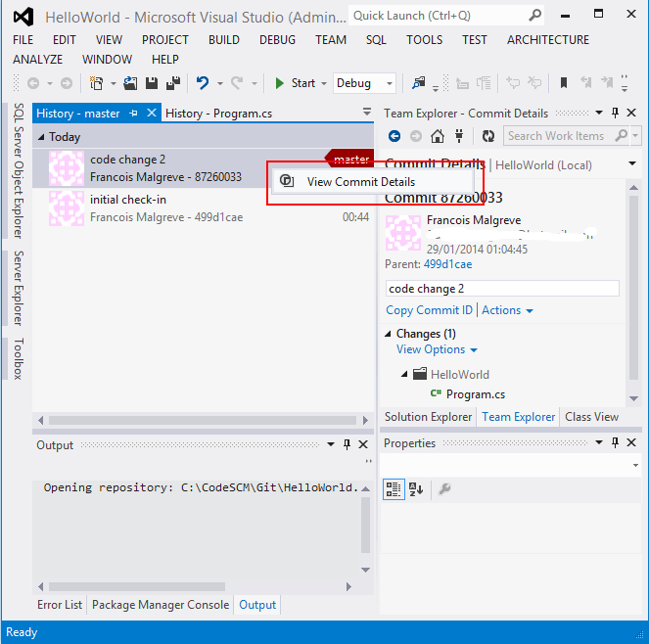649x644 pixels.
Task: Click the green Start debugging button
Action: pos(280,83)
